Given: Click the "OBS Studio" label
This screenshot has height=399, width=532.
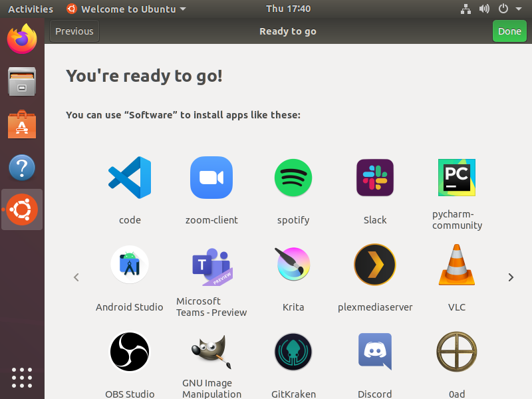Looking at the screenshot, I should (130, 394).
